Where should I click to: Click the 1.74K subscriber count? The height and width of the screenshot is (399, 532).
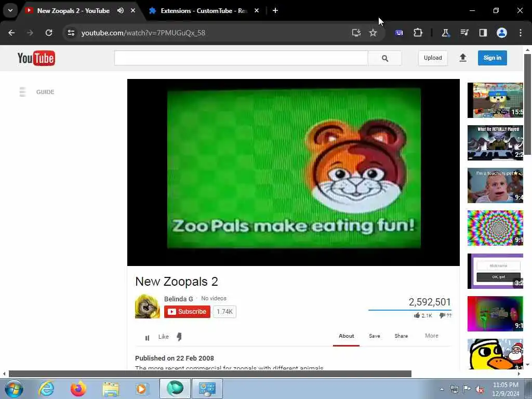tap(224, 312)
